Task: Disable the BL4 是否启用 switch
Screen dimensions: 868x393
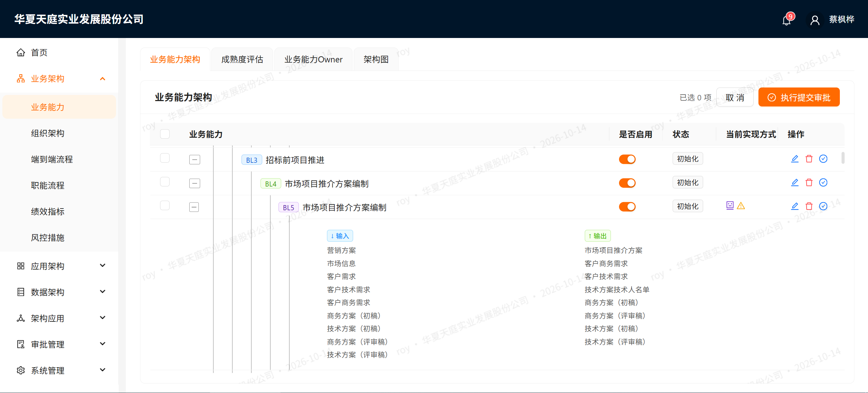Action: [x=627, y=183]
